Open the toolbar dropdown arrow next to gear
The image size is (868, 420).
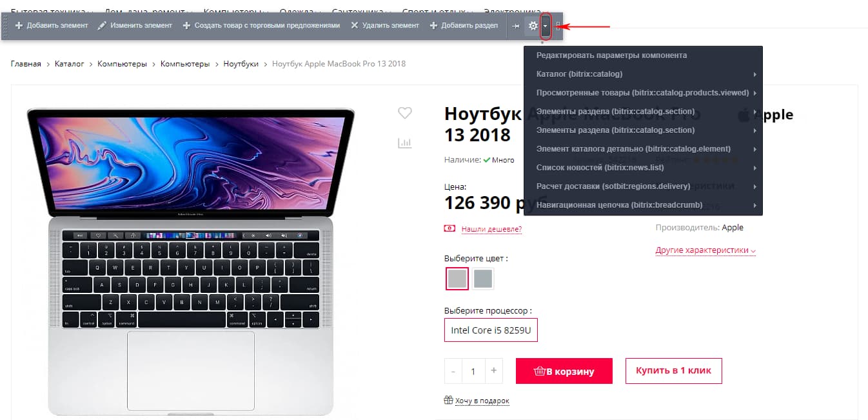click(546, 26)
